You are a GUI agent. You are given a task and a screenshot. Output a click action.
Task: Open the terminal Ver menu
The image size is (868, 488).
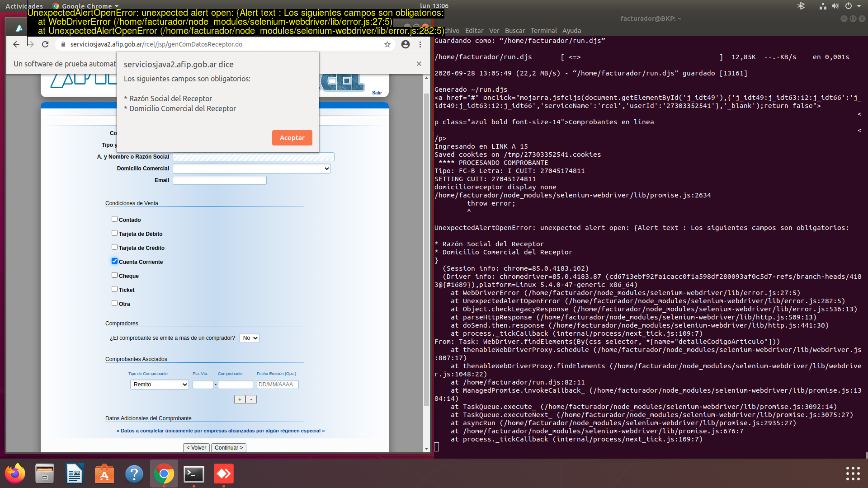click(x=494, y=31)
